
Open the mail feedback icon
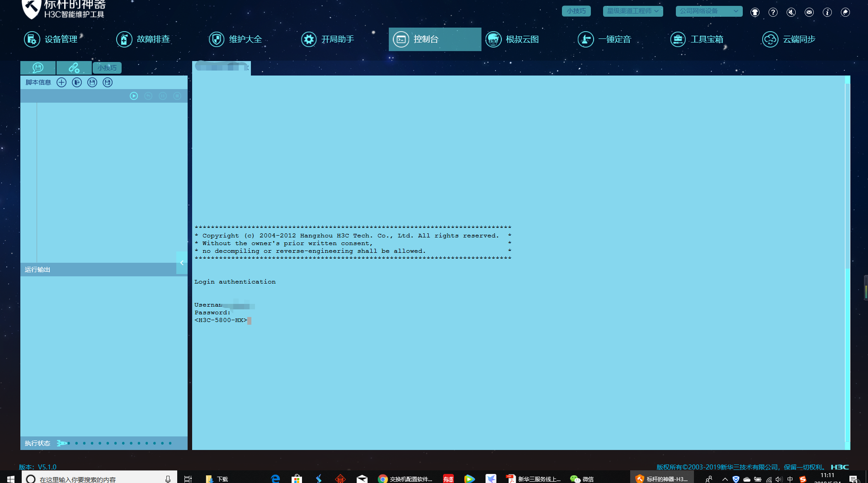point(809,12)
